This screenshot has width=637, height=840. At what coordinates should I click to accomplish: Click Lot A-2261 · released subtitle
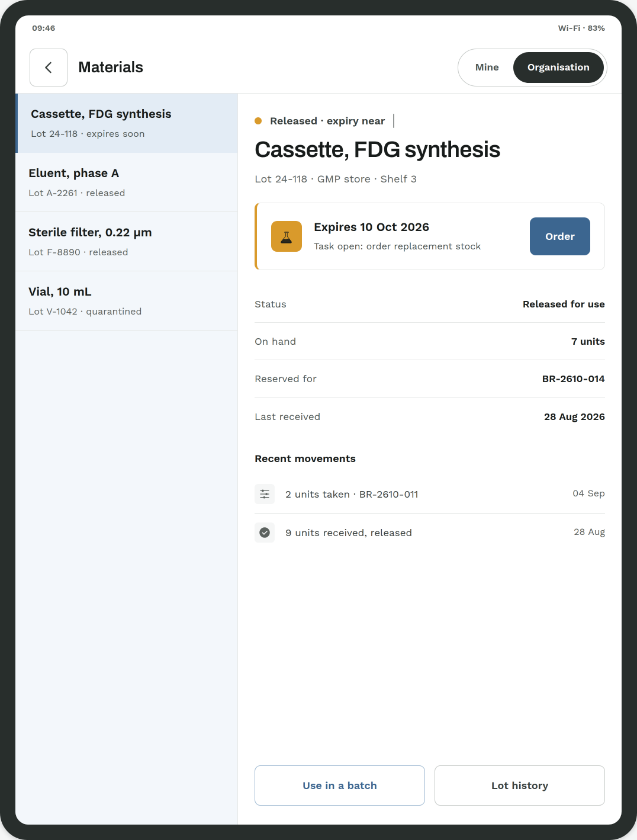[x=77, y=193]
